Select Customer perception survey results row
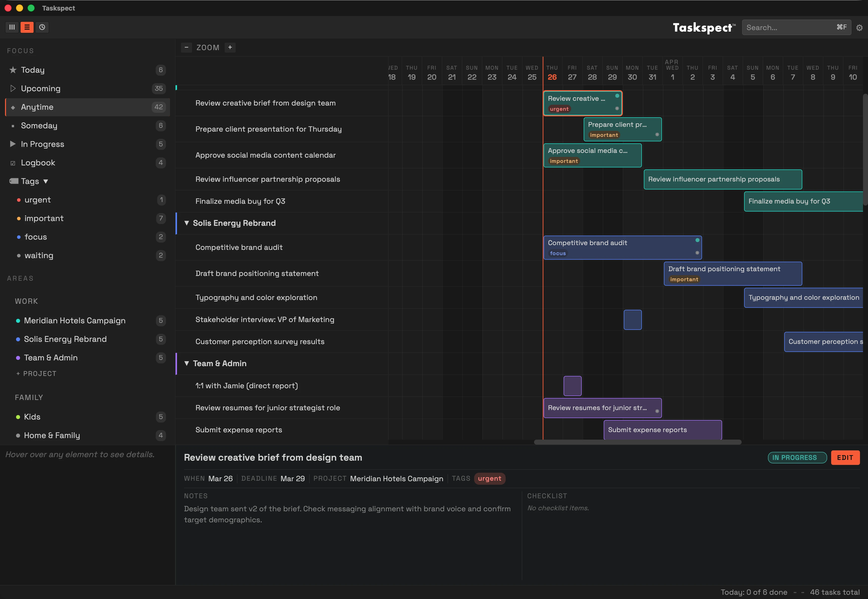Screen dimensions: 868x599 click(x=282, y=342)
